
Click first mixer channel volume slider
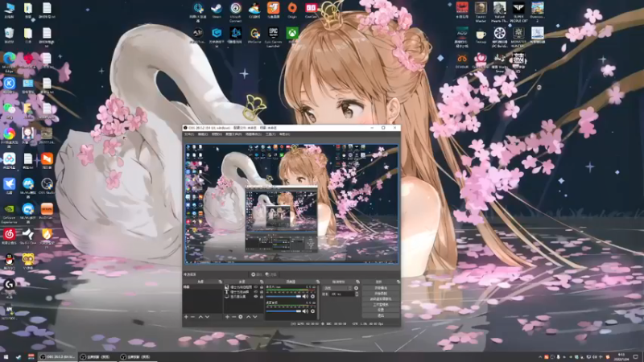click(x=283, y=296)
